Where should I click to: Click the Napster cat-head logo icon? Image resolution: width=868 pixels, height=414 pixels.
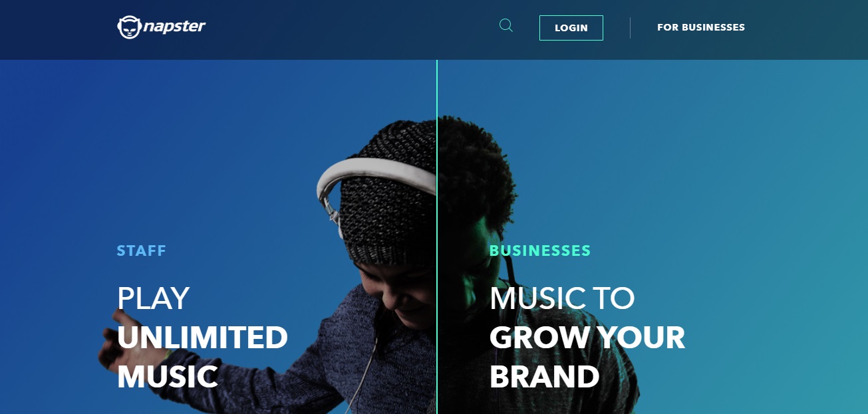(x=128, y=27)
